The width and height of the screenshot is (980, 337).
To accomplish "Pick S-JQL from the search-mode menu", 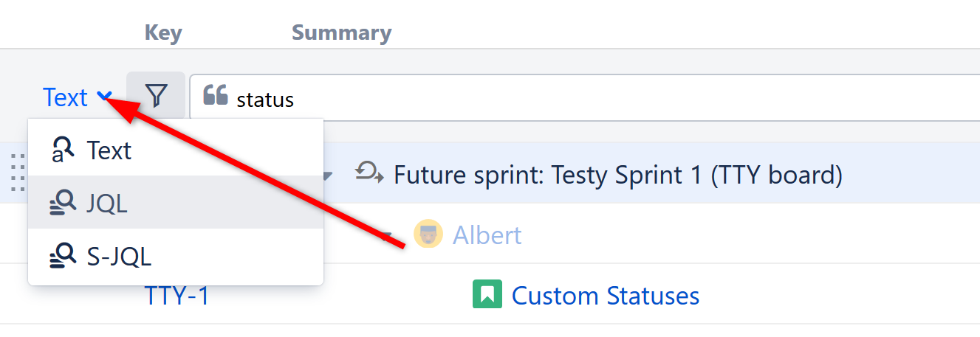I will click(118, 256).
